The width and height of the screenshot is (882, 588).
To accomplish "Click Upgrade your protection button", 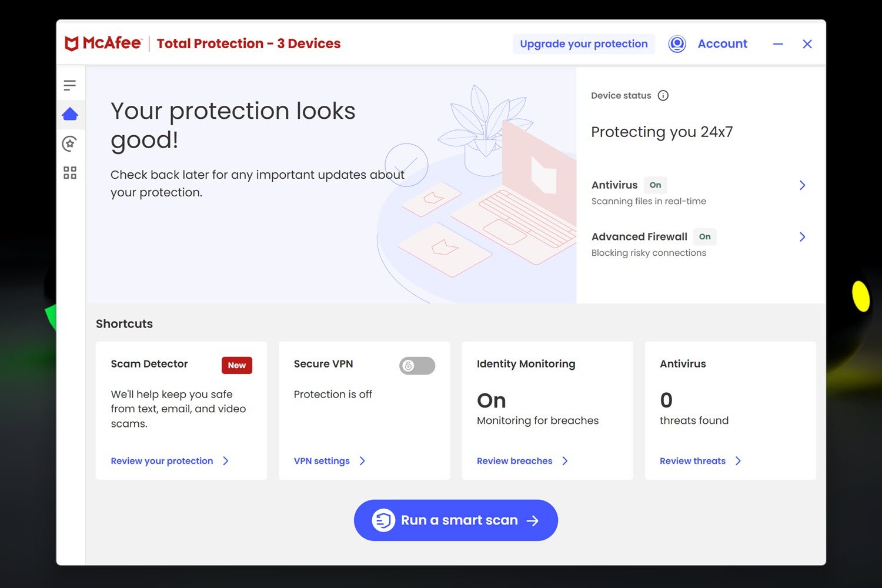I will 584,44.
